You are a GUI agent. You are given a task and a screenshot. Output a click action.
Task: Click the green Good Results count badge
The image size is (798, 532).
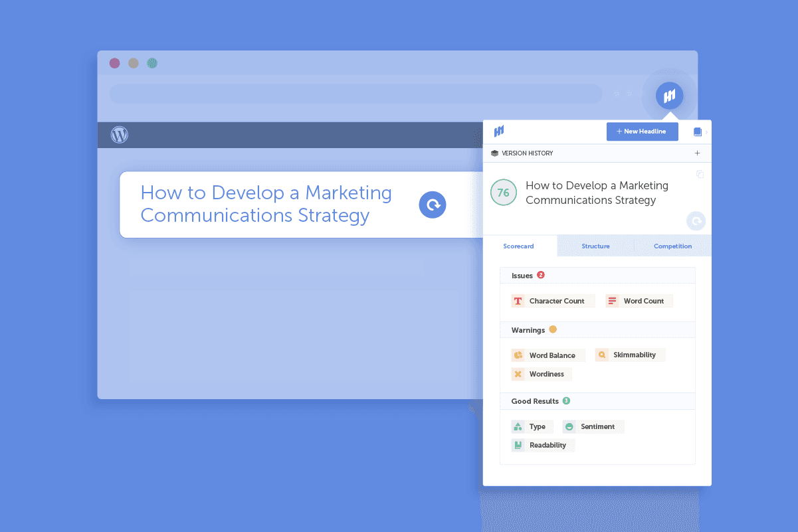pyautogui.click(x=566, y=400)
